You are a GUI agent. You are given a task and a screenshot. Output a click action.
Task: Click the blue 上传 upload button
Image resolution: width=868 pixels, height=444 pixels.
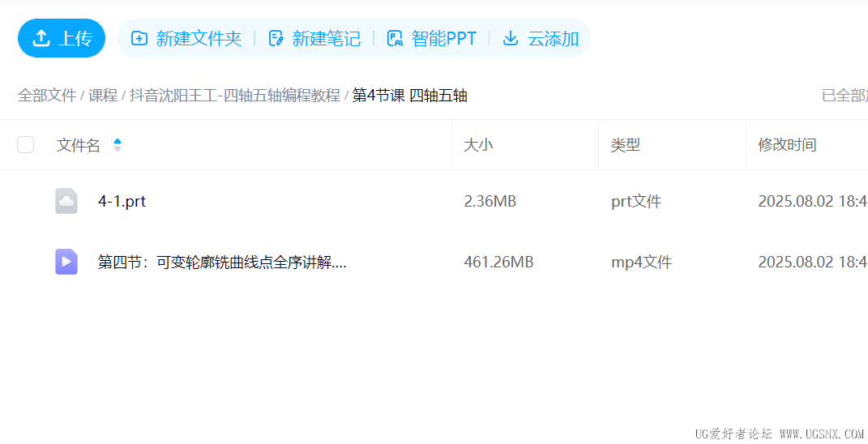pos(62,38)
